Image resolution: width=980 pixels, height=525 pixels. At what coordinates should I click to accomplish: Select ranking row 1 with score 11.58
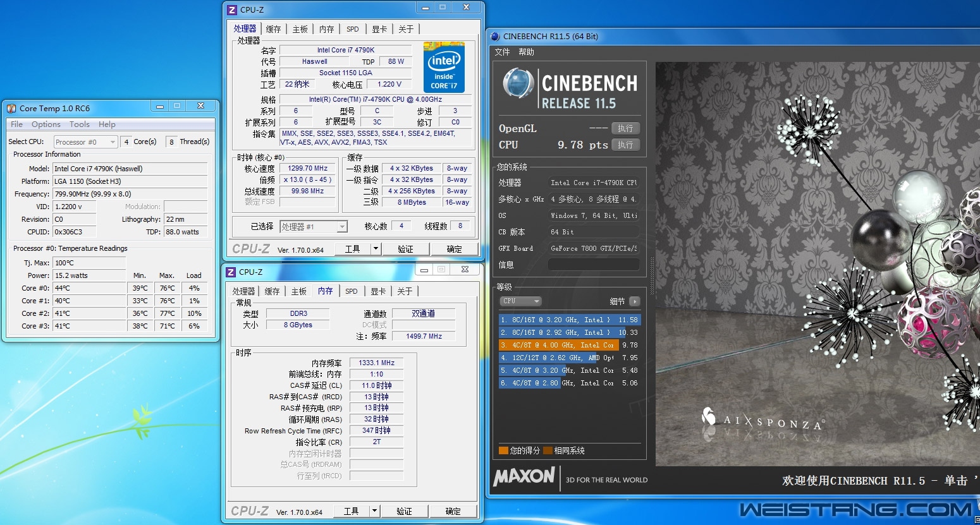coord(570,320)
